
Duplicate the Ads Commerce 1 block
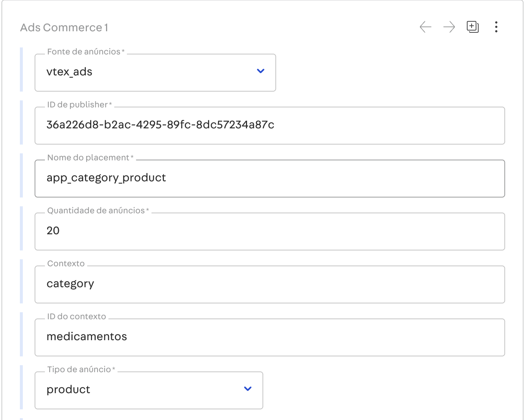[472, 27]
